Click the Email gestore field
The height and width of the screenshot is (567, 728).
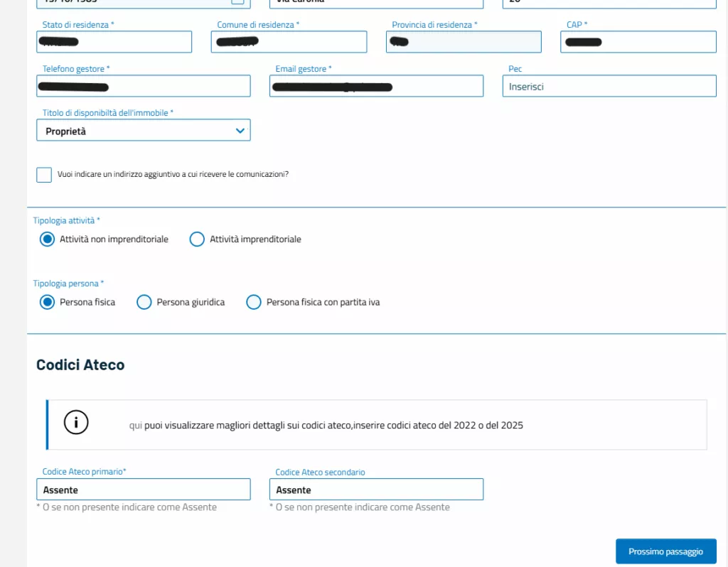coord(376,86)
